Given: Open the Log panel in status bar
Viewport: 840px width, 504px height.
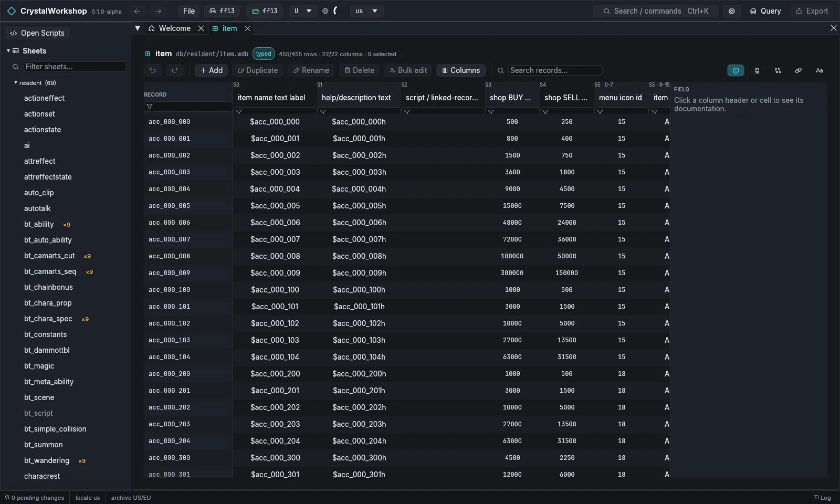Looking at the screenshot, I should tap(822, 498).
